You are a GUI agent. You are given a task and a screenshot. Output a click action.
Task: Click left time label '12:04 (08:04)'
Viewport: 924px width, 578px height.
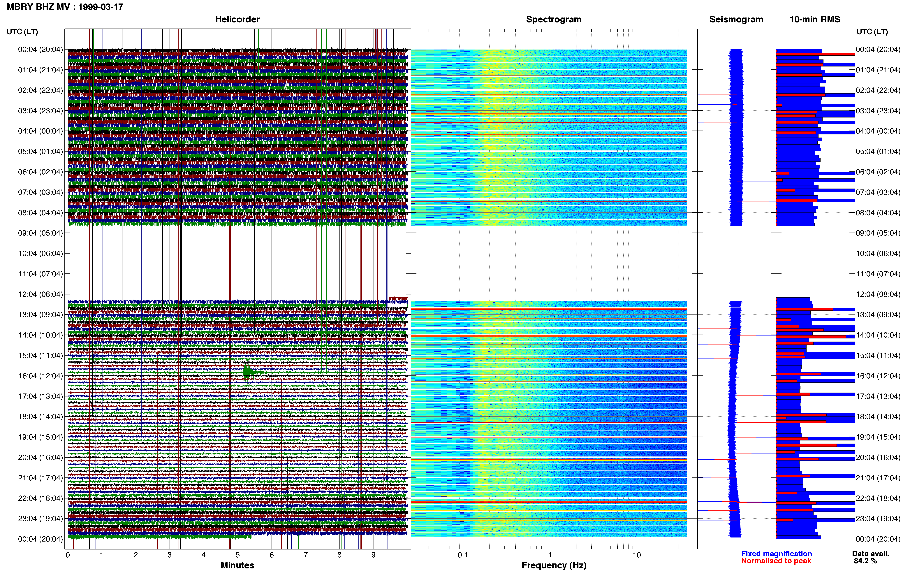point(41,294)
